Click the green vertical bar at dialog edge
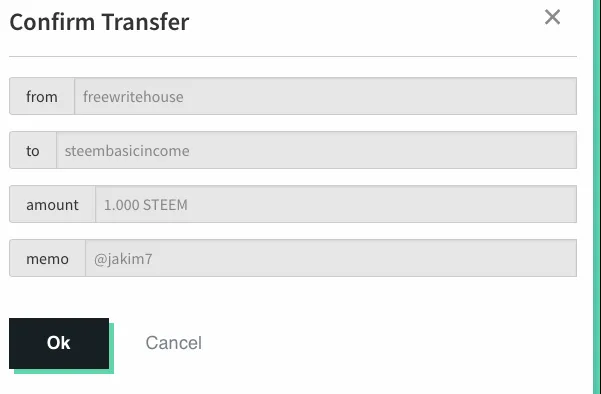601x394 pixels. tap(597, 197)
